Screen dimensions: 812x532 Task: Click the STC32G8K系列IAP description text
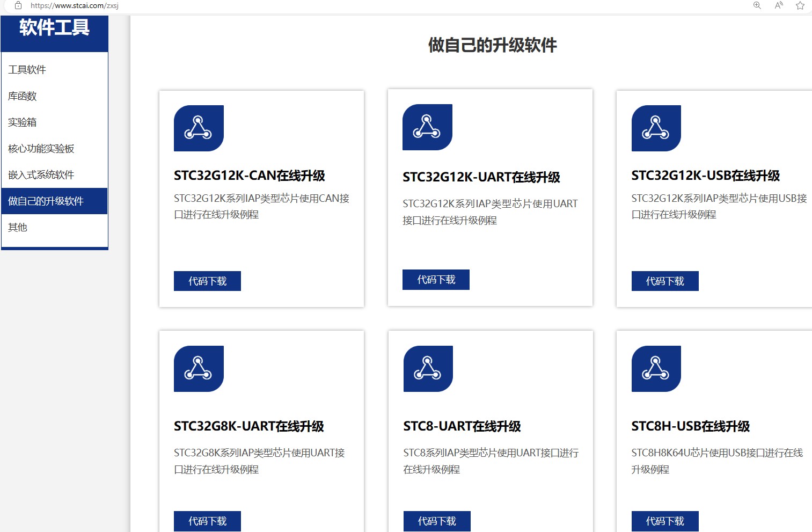point(260,461)
